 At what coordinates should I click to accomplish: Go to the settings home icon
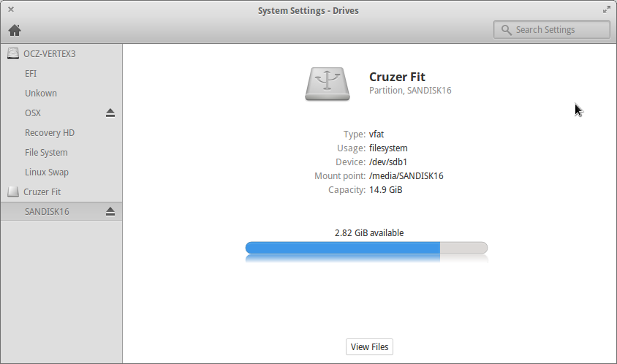(15, 30)
